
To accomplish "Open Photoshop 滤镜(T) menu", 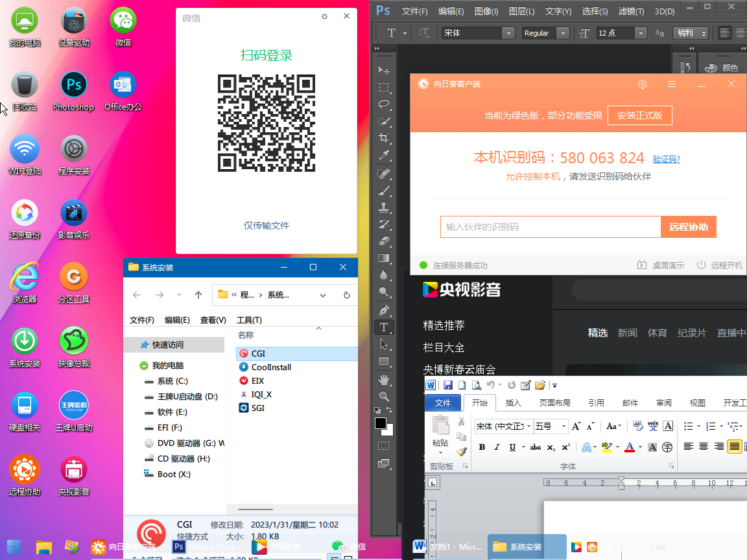I will click(631, 11).
